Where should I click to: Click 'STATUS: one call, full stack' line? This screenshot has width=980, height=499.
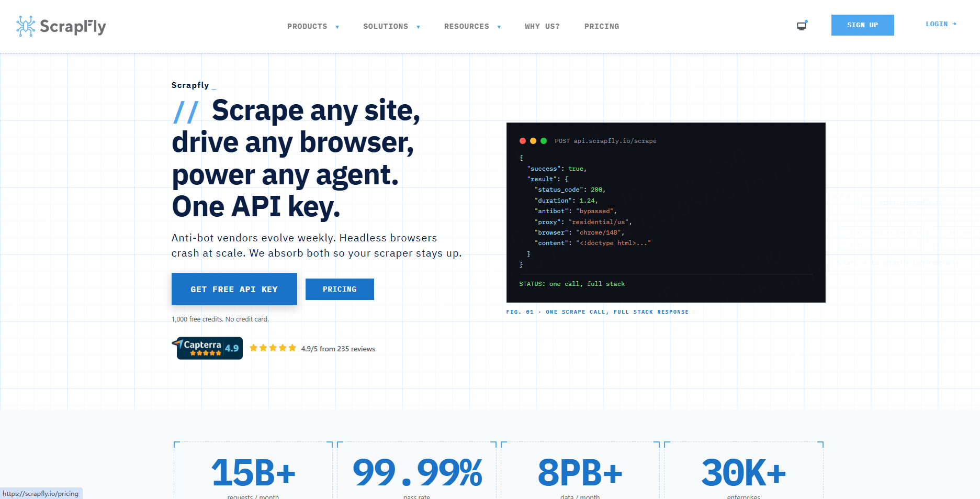tap(572, 284)
